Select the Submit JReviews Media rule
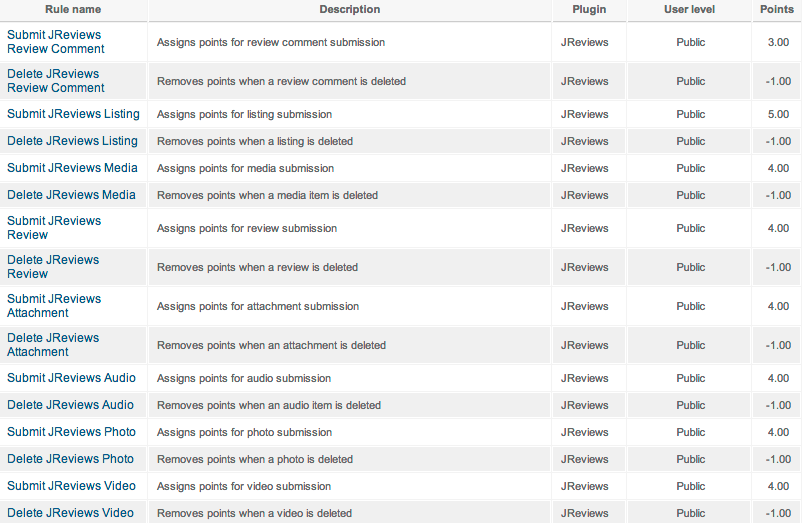The image size is (802, 523). [x=72, y=168]
